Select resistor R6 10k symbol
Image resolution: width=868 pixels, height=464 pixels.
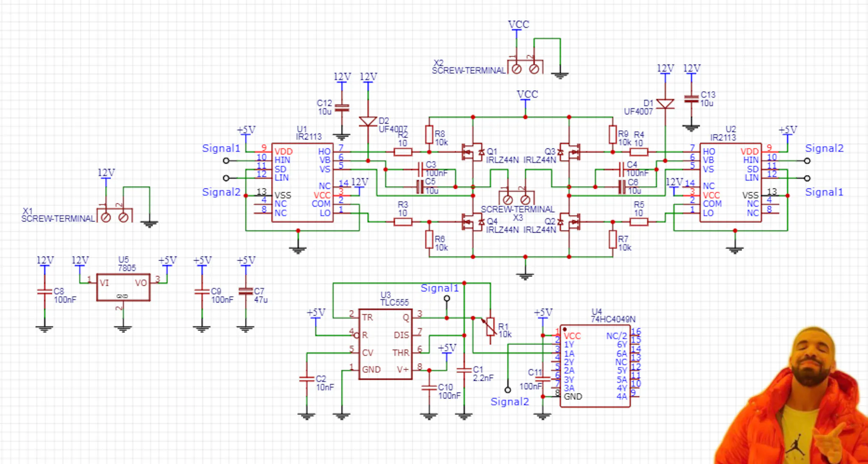pos(429,239)
